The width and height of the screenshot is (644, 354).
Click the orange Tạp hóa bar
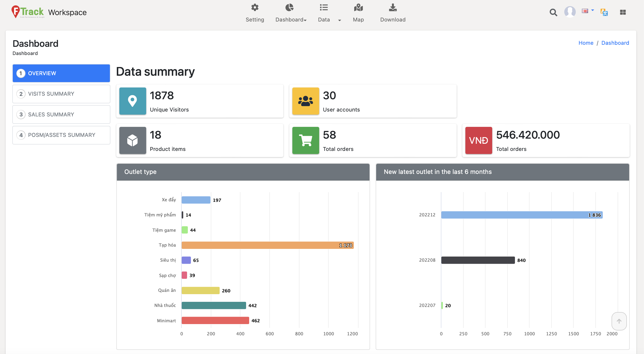(267, 245)
